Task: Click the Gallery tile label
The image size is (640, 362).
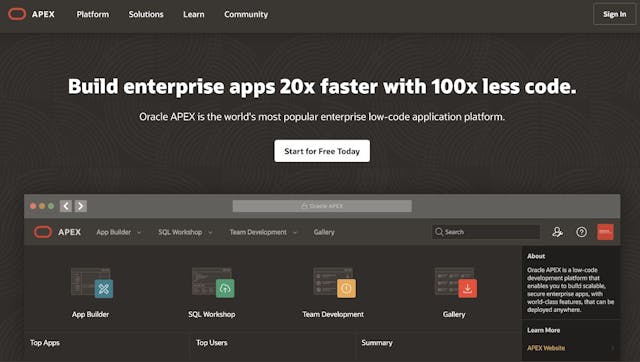Action: point(454,314)
